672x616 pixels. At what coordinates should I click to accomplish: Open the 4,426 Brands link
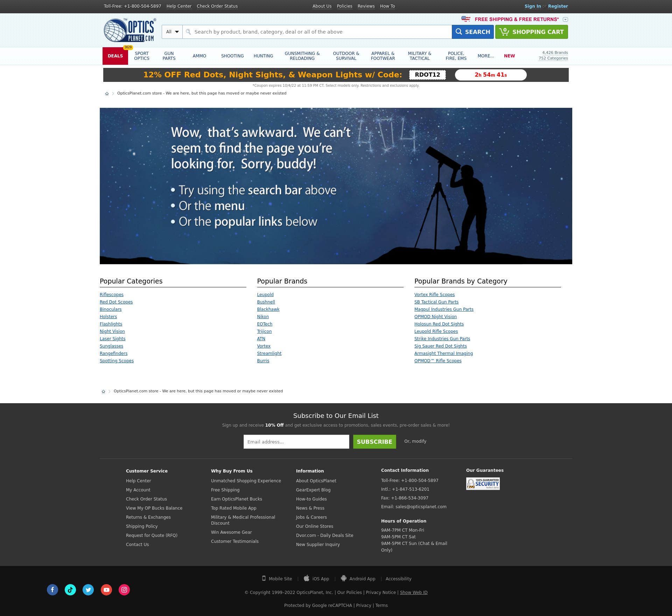tap(555, 53)
